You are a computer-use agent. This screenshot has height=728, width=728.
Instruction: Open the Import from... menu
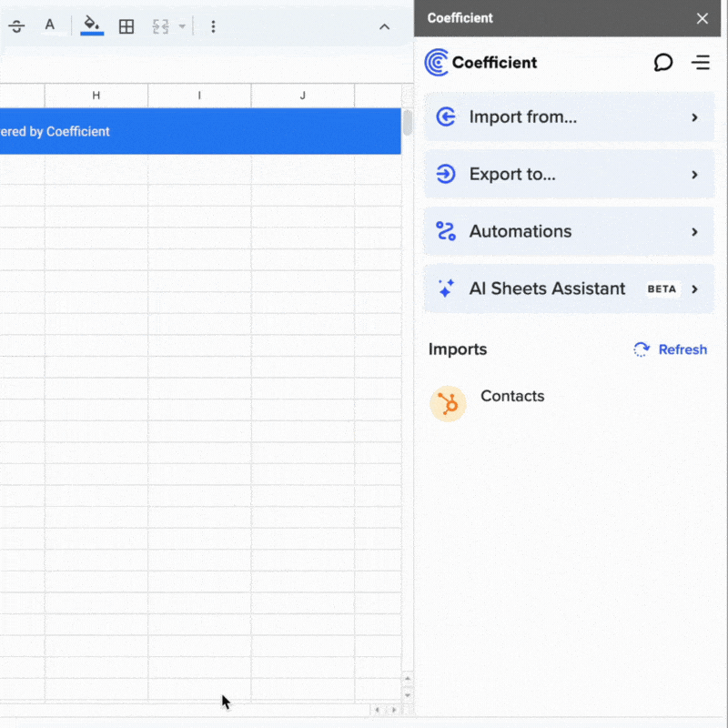tap(570, 117)
